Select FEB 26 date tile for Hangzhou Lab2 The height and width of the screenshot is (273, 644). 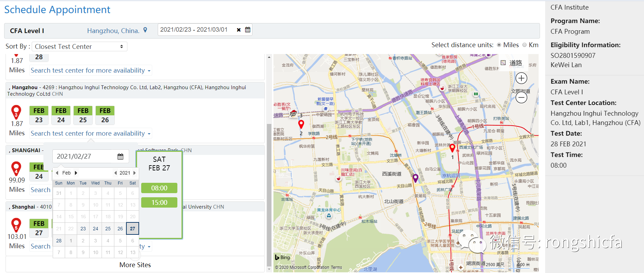click(x=105, y=115)
